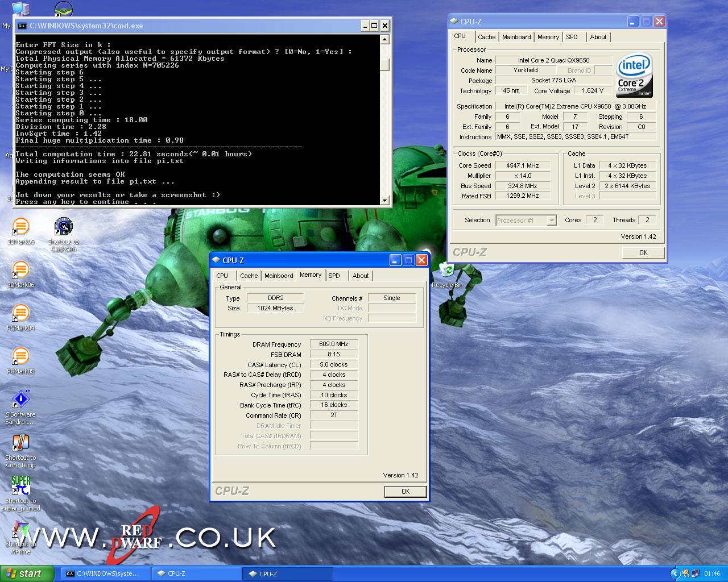Click the Multiplier value x 14.0
This screenshot has width=728, height=582.
click(522, 176)
